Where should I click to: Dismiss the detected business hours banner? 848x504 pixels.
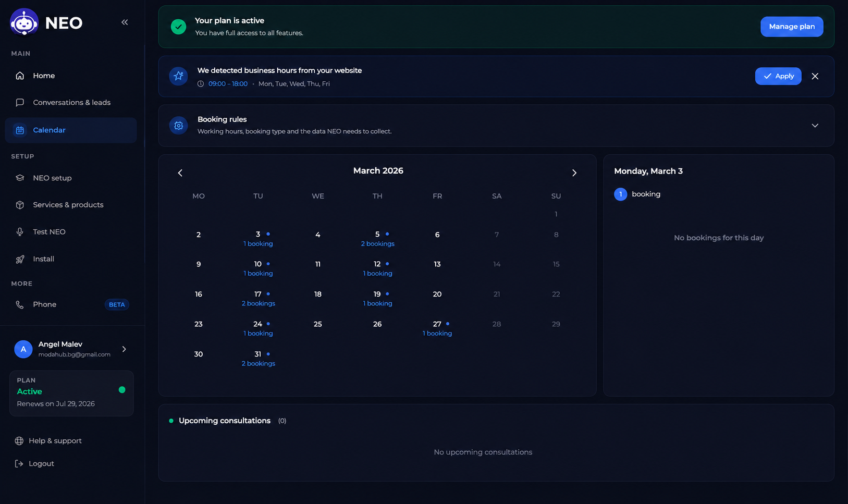coord(815,76)
